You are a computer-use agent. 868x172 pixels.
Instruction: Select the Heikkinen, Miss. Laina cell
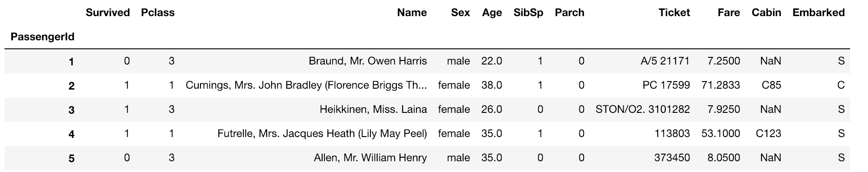[373, 109]
